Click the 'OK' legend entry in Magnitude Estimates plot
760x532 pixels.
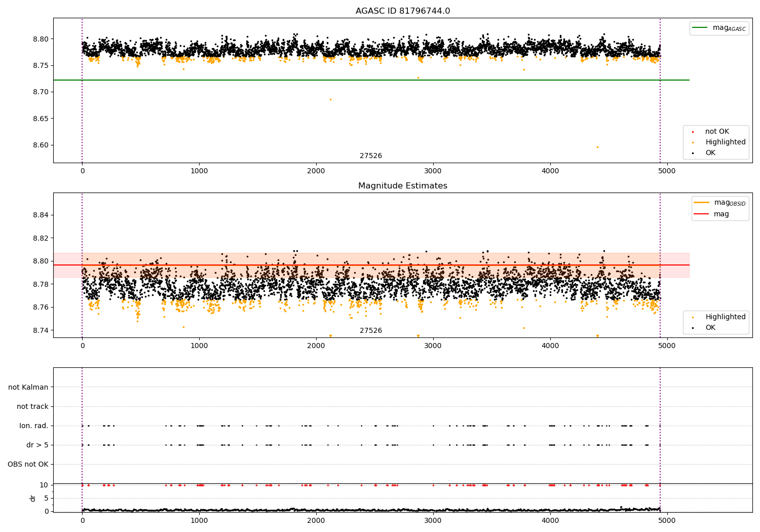(x=710, y=328)
